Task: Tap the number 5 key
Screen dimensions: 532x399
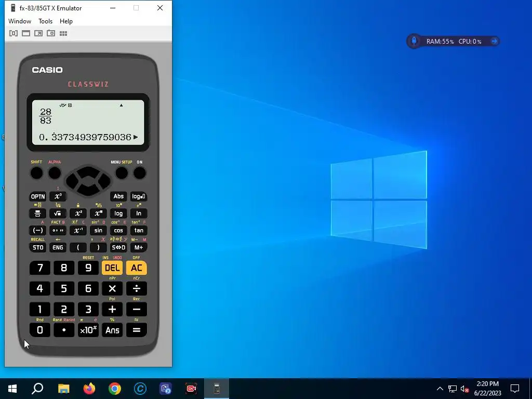Action: pos(64,289)
